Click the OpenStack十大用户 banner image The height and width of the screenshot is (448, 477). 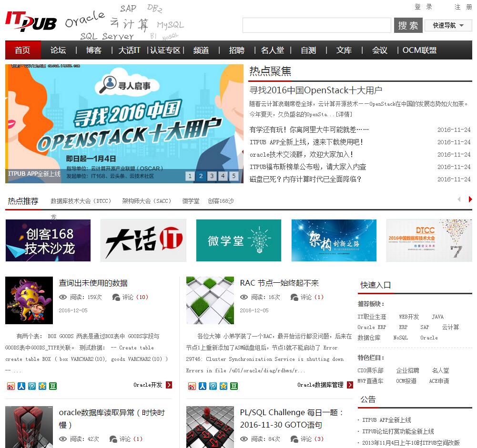pos(124,123)
